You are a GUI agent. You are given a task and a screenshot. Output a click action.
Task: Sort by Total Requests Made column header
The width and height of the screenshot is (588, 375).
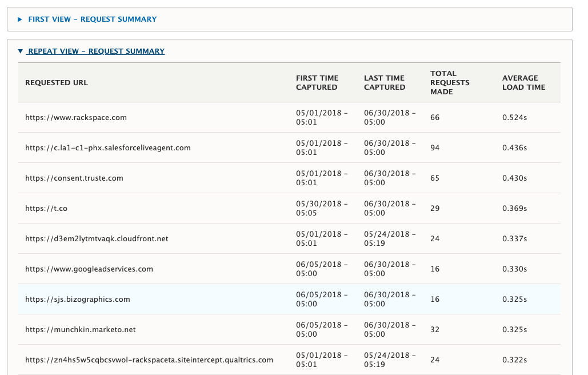tap(450, 82)
